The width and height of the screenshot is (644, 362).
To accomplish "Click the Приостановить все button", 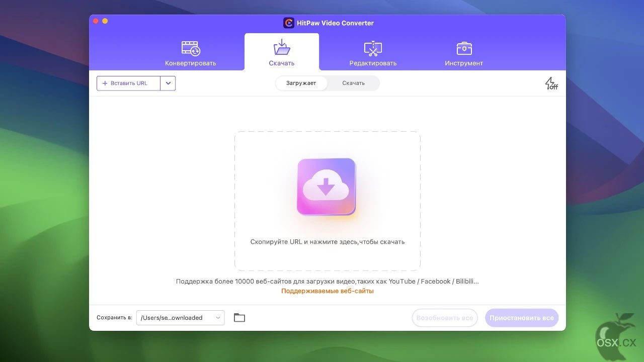I will (522, 318).
